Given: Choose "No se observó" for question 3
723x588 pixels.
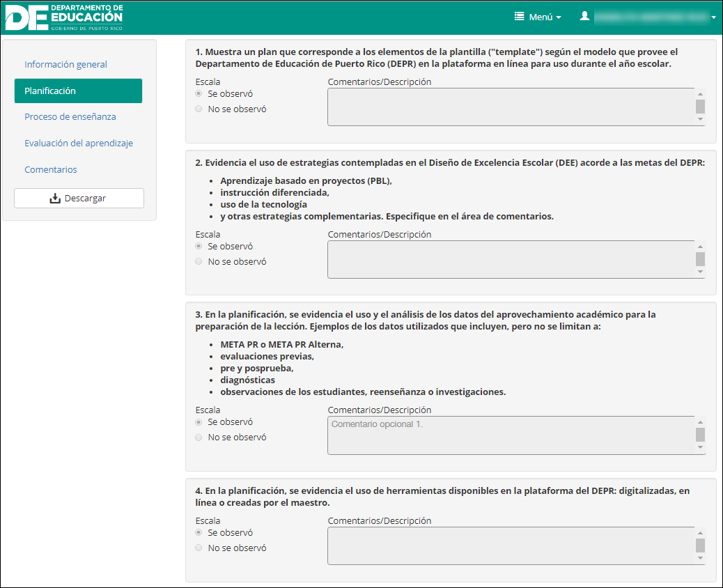Looking at the screenshot, I should coord(199,438).
